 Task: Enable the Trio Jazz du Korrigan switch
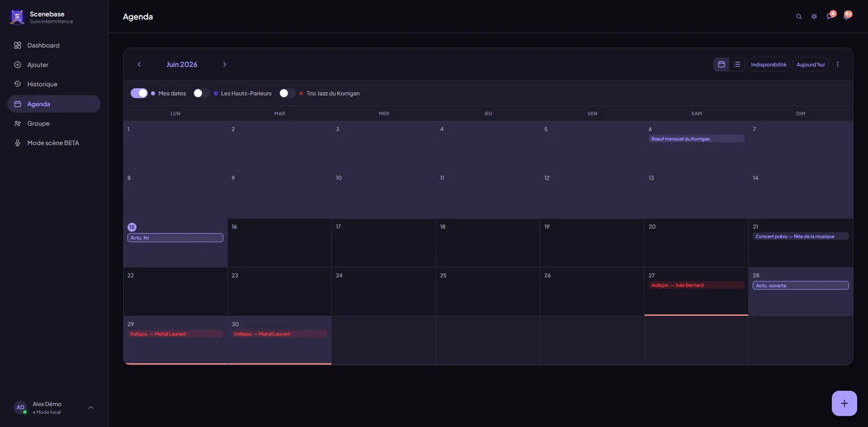[288, 93]
